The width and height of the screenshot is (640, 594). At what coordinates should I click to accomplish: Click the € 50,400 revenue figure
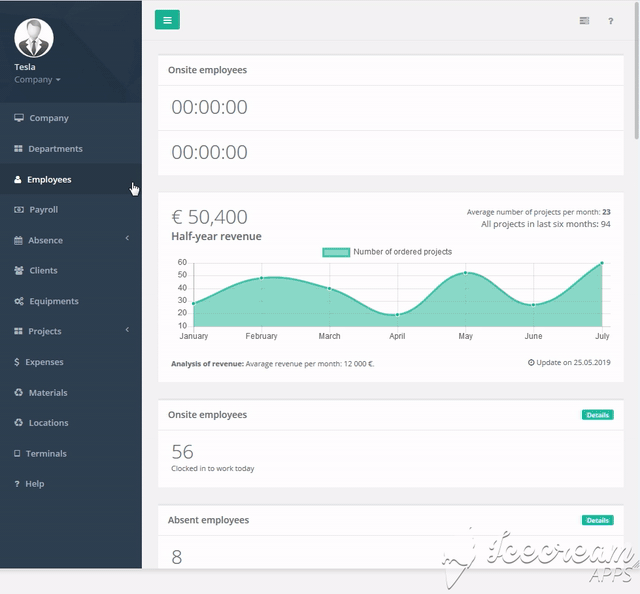(x=209, y=217)
